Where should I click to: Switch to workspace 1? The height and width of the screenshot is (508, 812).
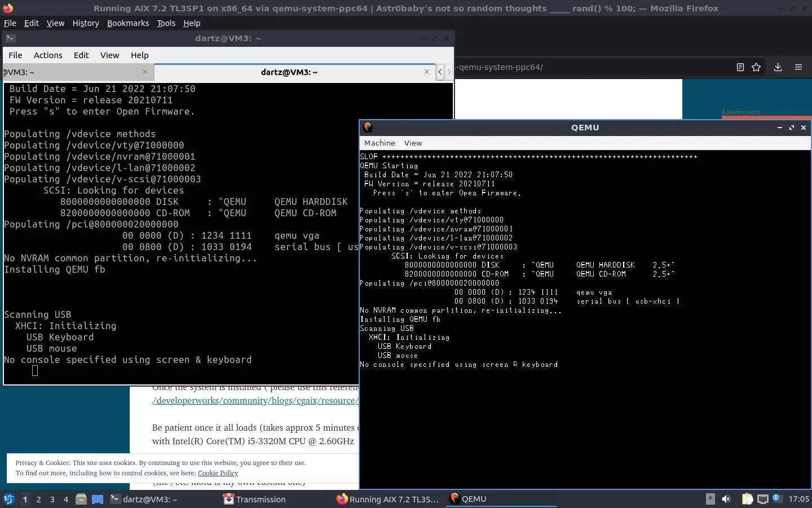pos(25,499)
